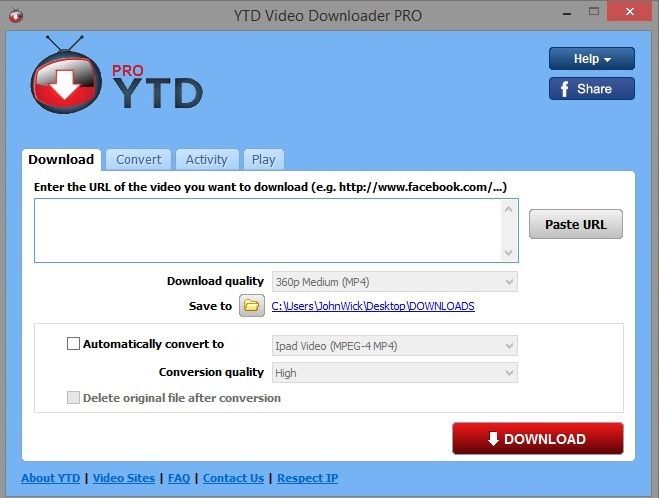Click the URL box scroll up arrow
The width and height of the screenshot is (659, 498).
(x=509, y=209)
